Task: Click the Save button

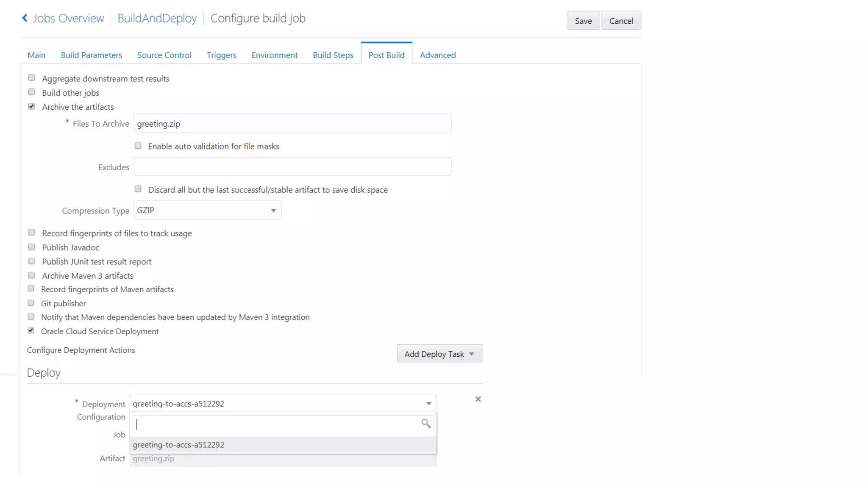Action: pos(583,21)
